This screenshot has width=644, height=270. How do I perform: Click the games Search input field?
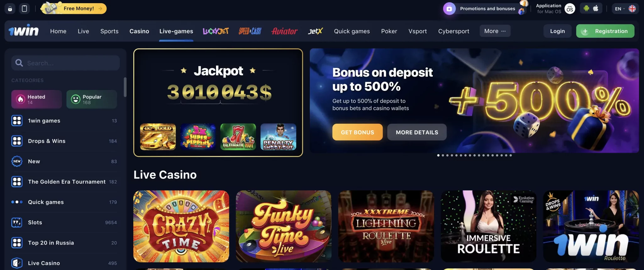click(x=65, y=63)
